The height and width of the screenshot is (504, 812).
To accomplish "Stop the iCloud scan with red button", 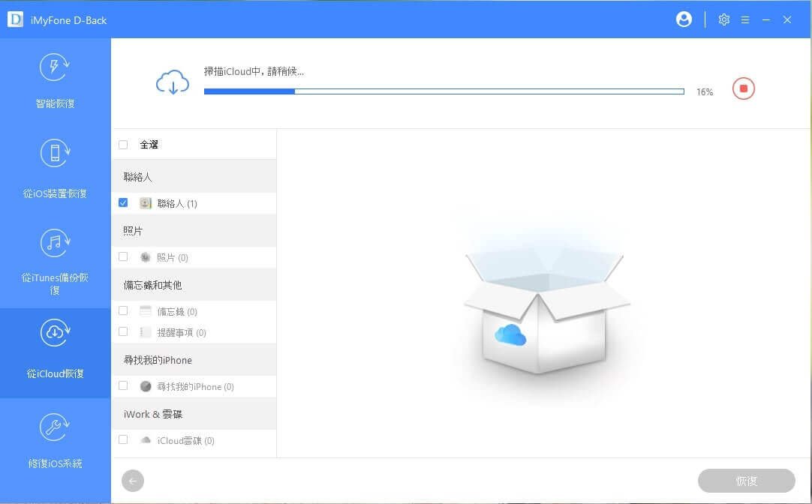I will click(743, 89).
